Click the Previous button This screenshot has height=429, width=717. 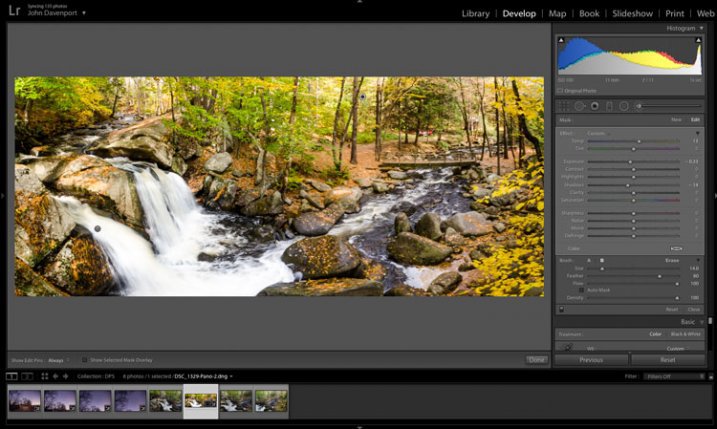[x=590, y=359]
